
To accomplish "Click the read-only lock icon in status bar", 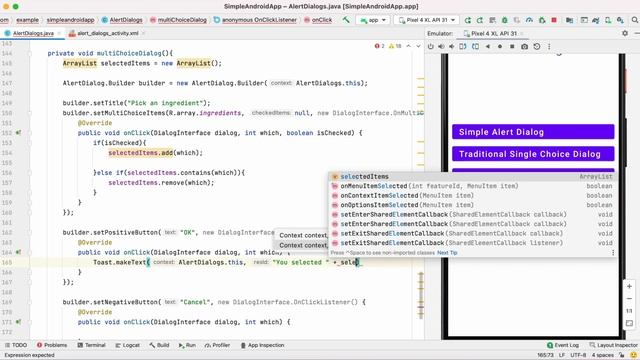I will 622,355.
